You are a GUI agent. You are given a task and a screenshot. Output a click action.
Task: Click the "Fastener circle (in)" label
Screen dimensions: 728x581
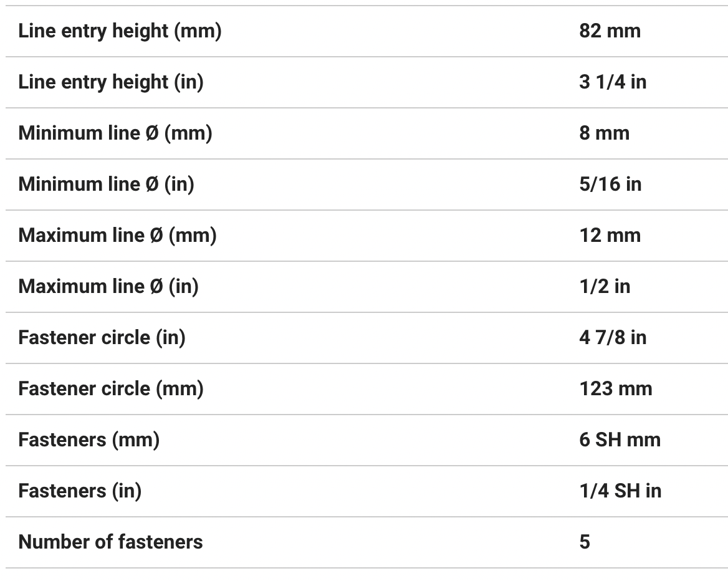tap(102, 338)
